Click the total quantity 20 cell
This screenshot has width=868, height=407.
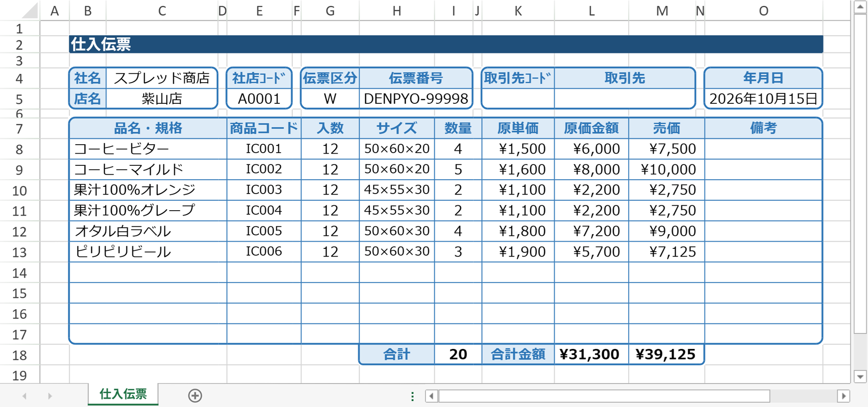tap(458, 354)
